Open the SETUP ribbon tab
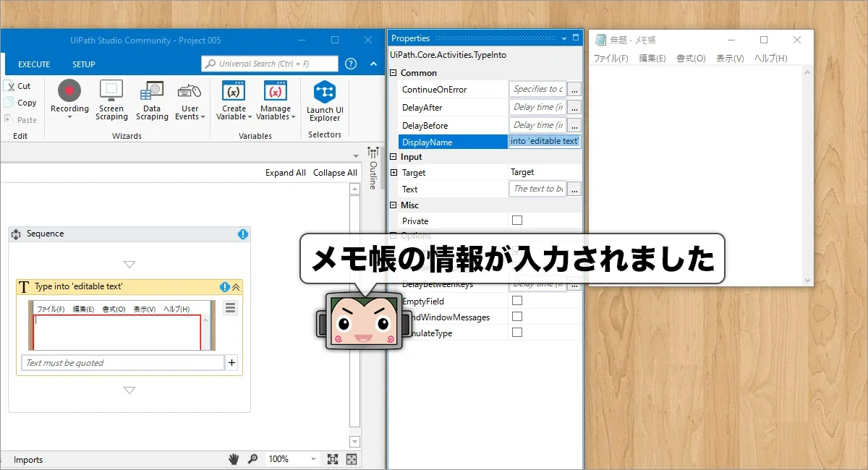The height and width of the screenshot is (470, 868). click(84, 64)
